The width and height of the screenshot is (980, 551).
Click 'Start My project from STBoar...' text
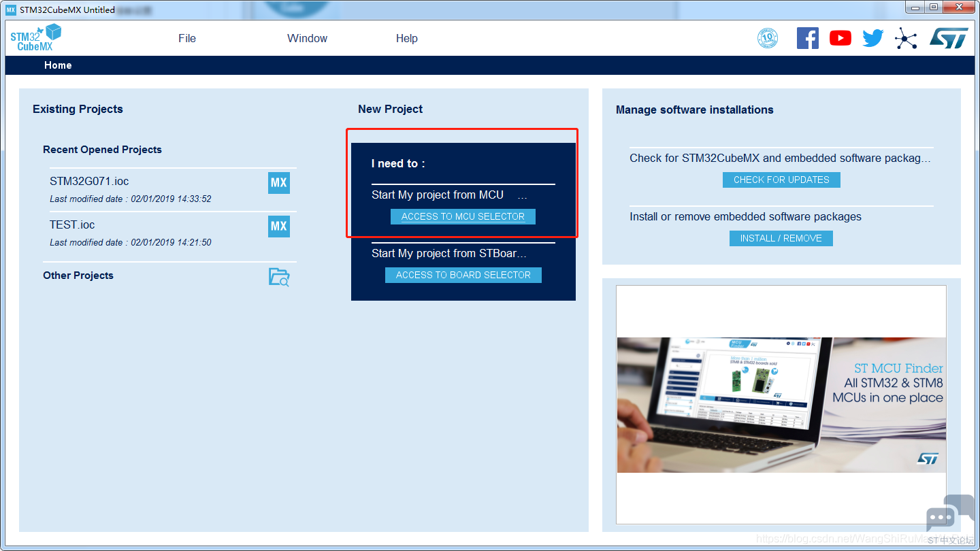coord(449,253)
